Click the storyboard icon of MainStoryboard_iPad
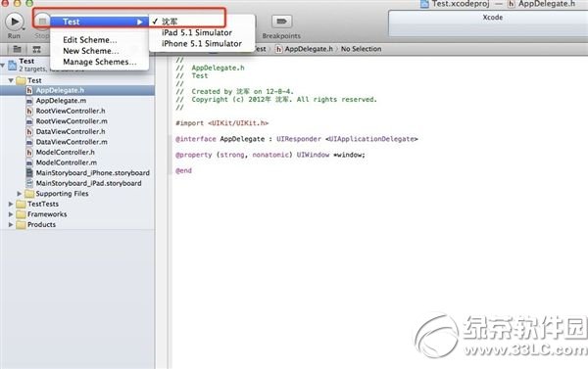 [x=29, y=183]
